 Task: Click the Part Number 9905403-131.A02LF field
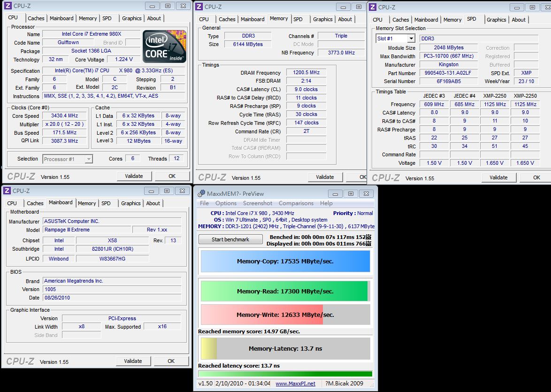pos(448,73)
